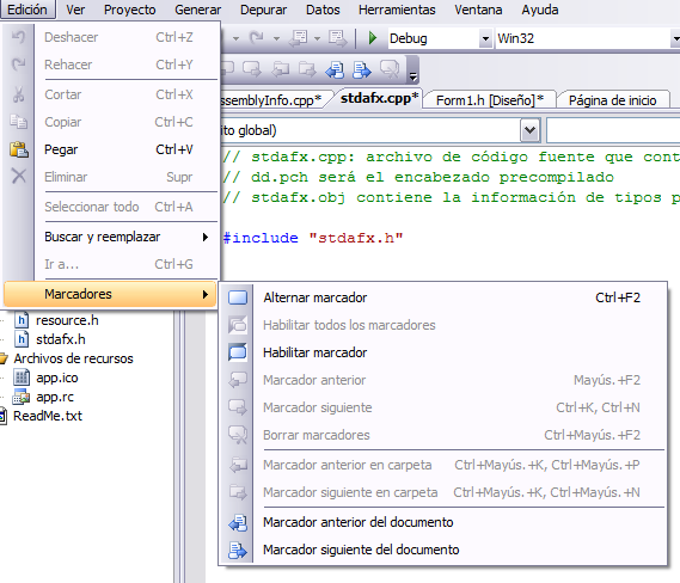Click toolbar clear bookmarks icon

(x=389, y=69)
